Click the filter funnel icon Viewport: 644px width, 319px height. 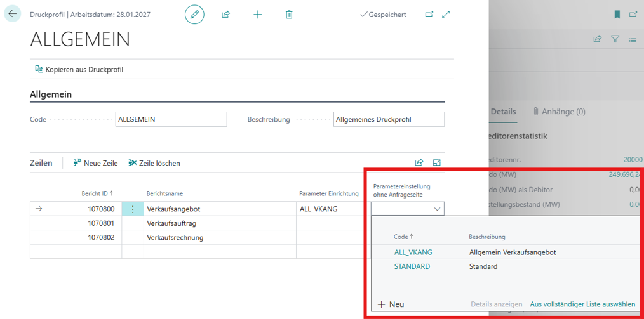tap(615, 39)
